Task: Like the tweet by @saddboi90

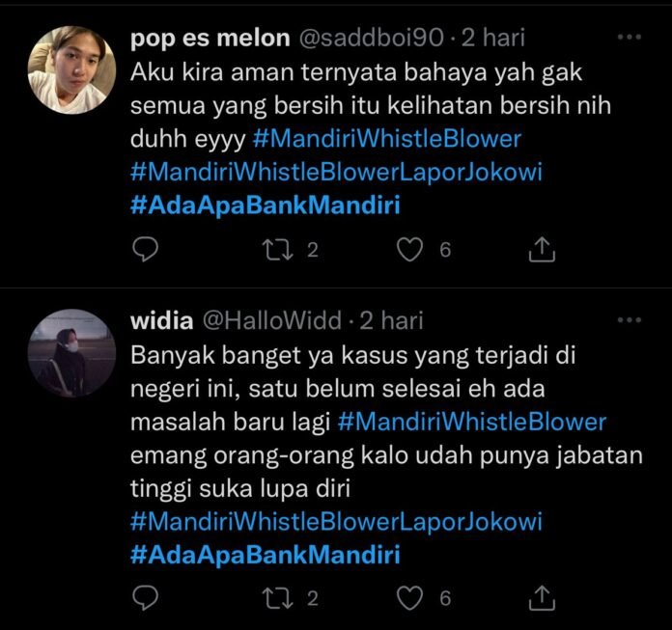Action: point(409,250)
